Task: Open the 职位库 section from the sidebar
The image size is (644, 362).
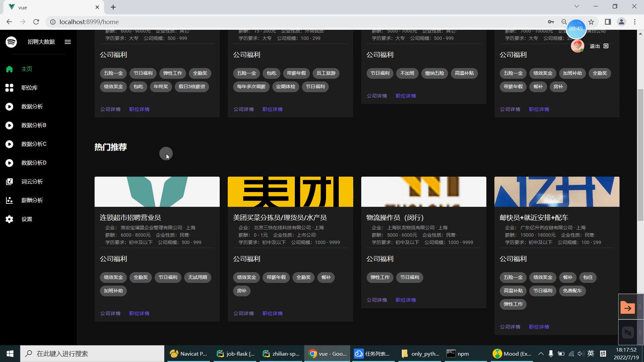Action: (x=30, y=88)
